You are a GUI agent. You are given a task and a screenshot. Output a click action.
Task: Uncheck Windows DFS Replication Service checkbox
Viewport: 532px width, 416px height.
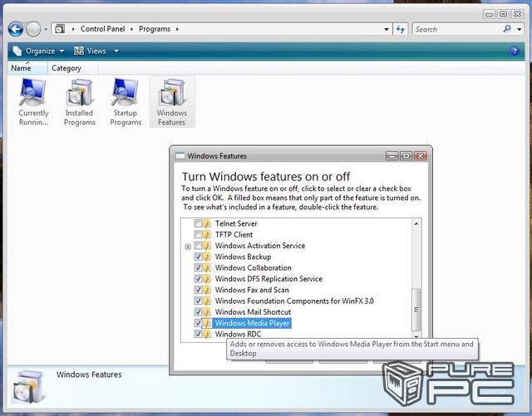198,279
